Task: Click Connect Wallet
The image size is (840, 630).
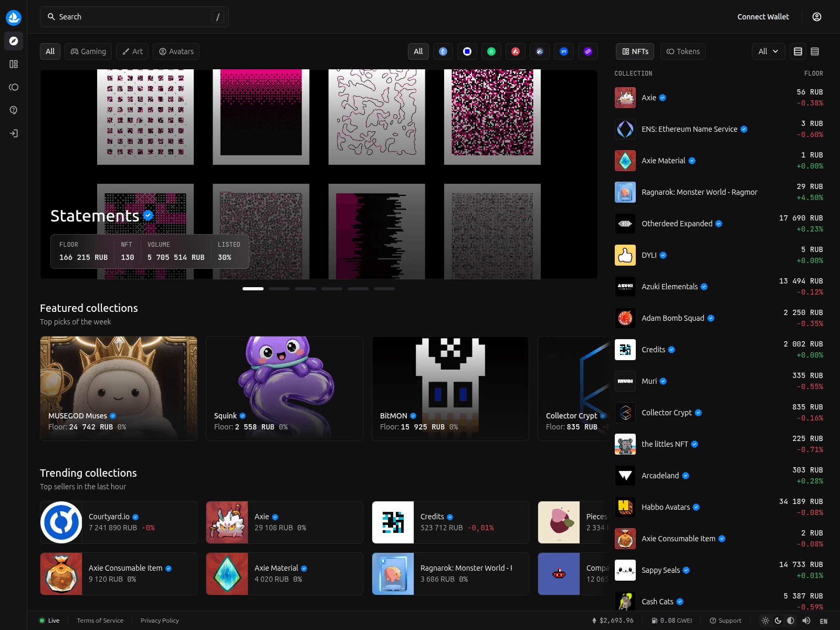Action: 763,17
